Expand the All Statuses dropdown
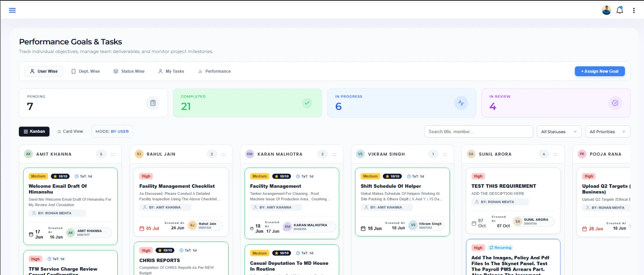The width and height of the screenshot is (644, 275). pyautogui.click(x=559, y=132)
